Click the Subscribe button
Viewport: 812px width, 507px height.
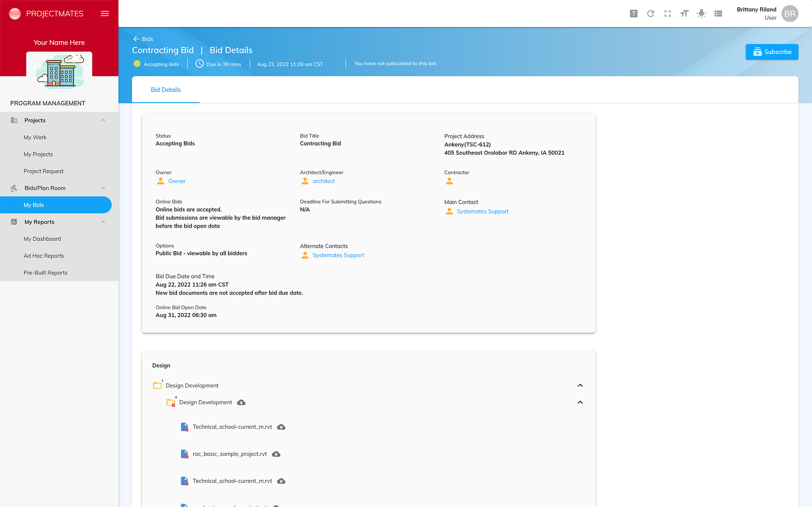pyautogui.click(x=771, y=52)
